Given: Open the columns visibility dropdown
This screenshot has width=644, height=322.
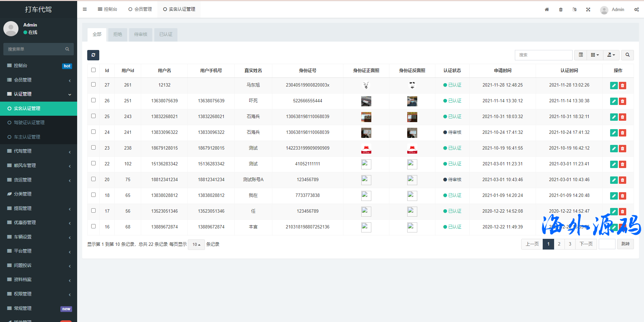Looking at the screenshot, I should click(595, 55).
